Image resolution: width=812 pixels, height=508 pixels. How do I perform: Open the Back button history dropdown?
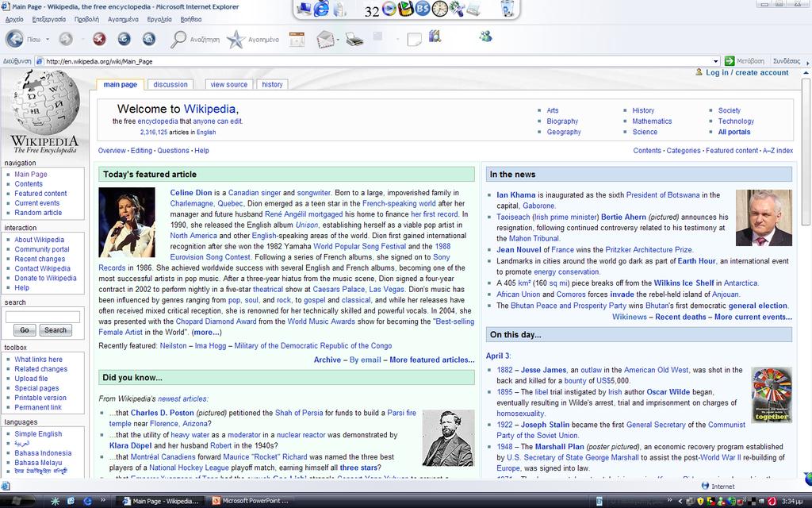pyautogui.click(x=48, y=40)
